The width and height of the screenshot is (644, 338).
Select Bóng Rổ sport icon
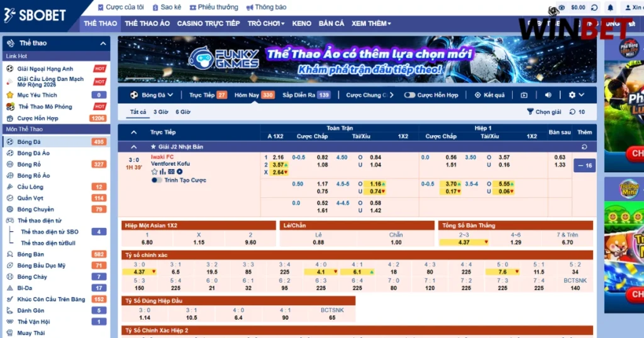(x=10, y=164)
